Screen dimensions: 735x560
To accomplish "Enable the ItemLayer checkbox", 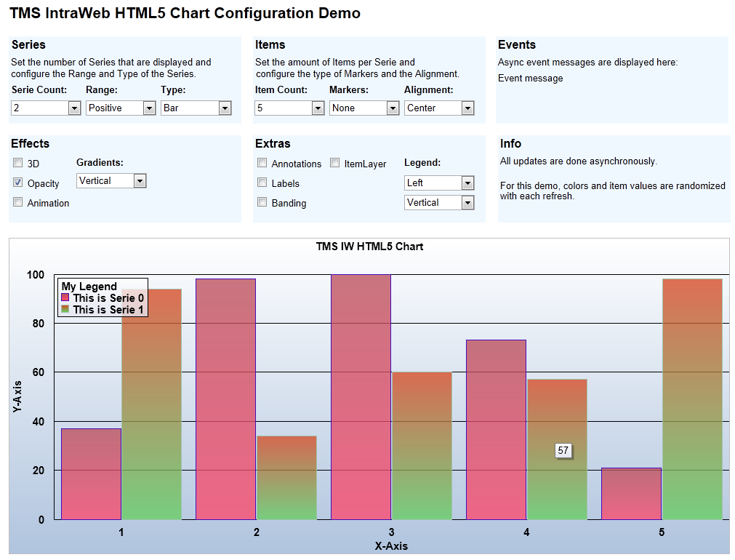I will 335,163.
